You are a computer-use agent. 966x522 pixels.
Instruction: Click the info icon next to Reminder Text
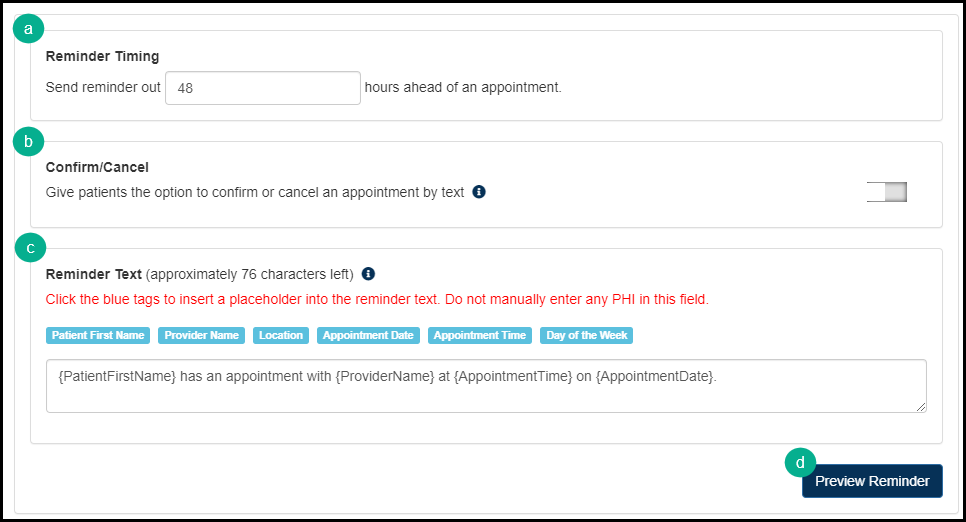(x=368, y=274)
